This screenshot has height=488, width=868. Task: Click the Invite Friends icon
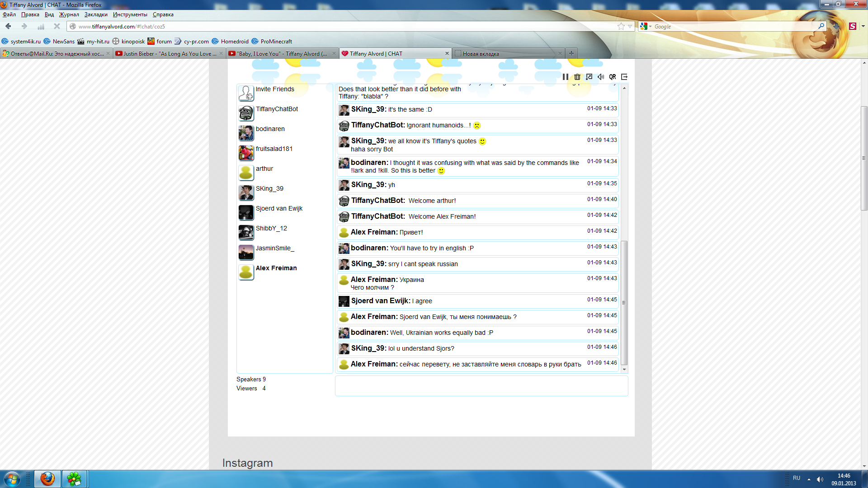[246, 93]
